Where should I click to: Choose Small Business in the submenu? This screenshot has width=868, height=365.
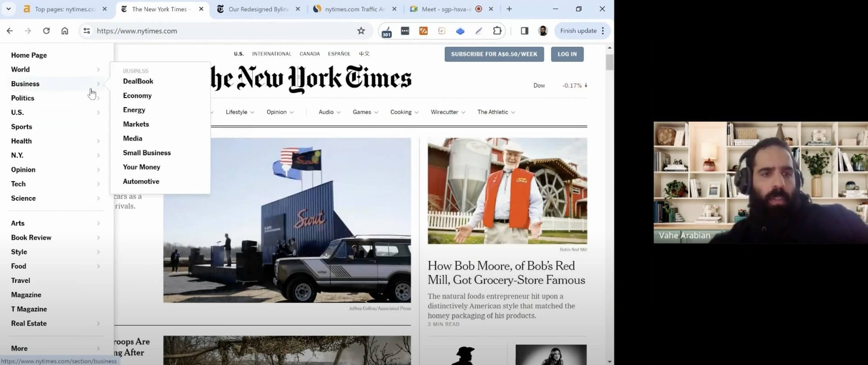point(147,153)
